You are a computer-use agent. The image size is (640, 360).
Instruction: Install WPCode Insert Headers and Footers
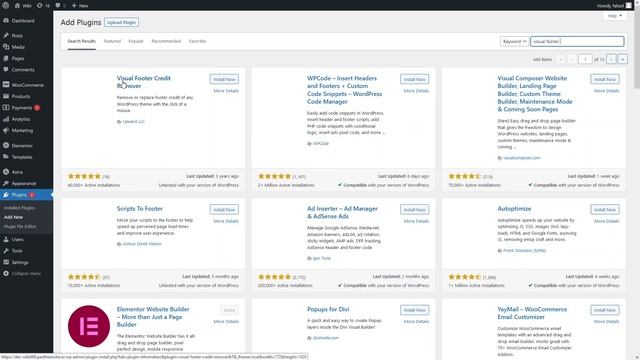click(414, 79)
